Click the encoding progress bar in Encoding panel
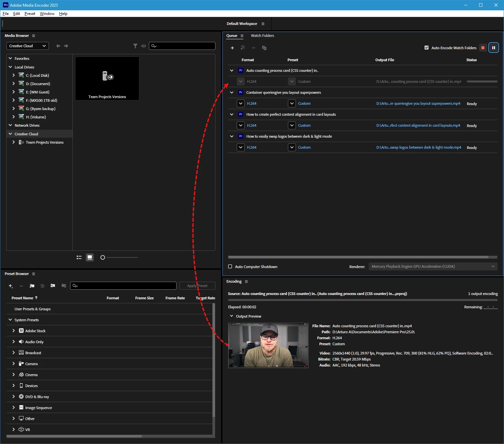The image size is (504, 444). [x=363, y=300]
